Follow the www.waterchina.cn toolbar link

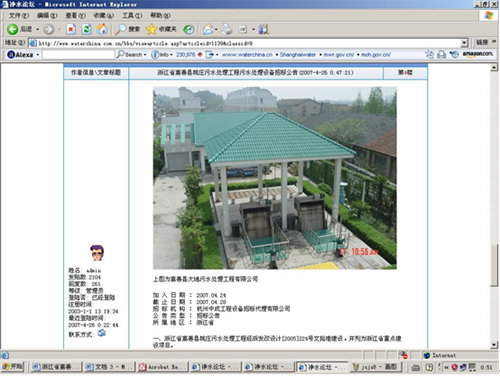click(x=247, y=55)
